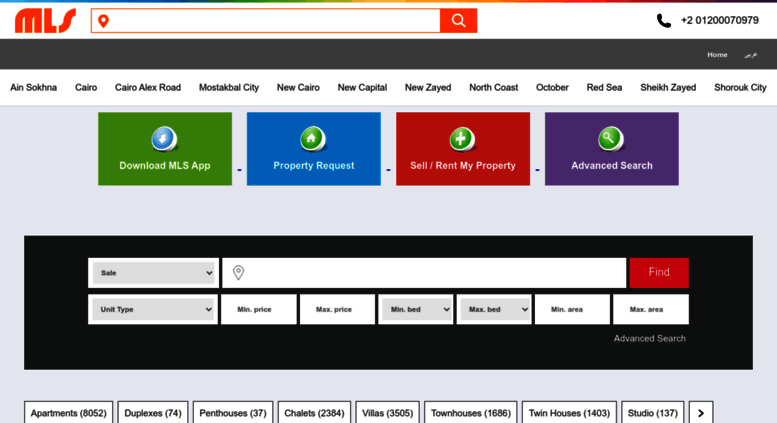Click the Sell / Rent plus icon
The width and height of the screenshot is (777, 423).
[462, 139]
